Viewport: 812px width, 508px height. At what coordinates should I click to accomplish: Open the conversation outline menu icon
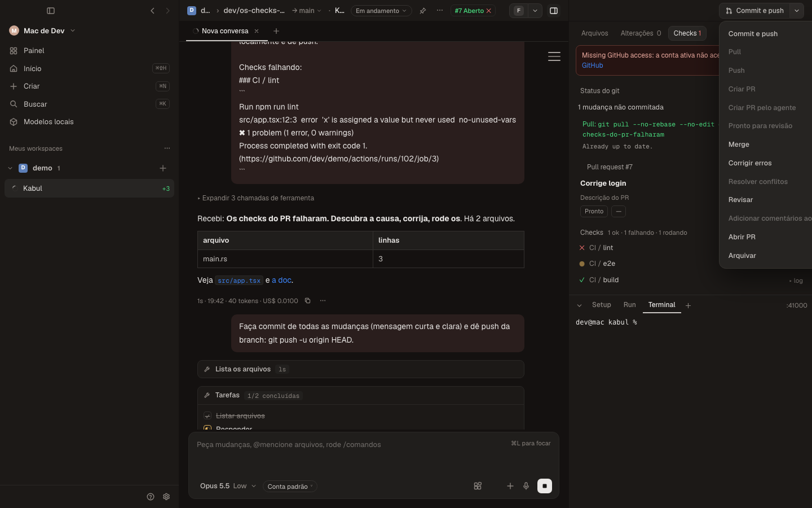[554, 56]
